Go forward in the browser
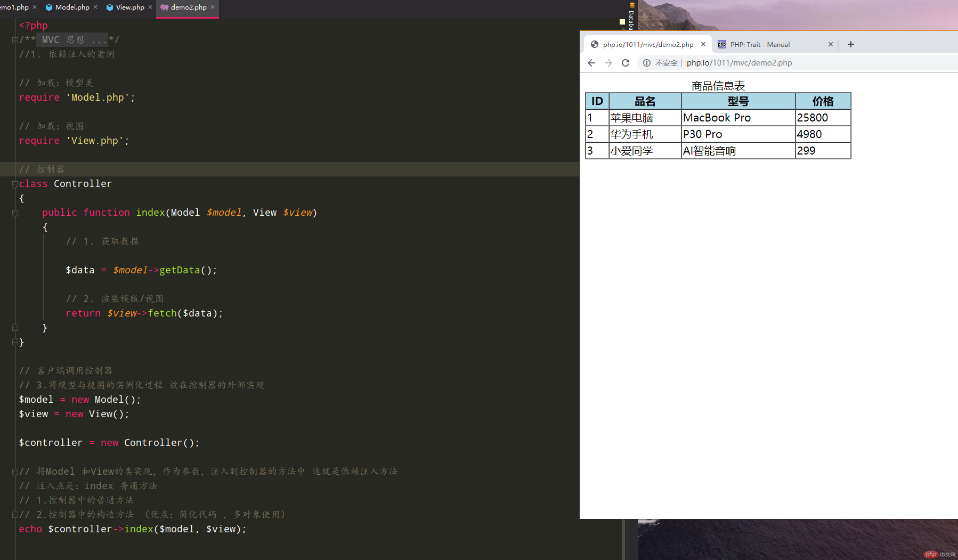This screenshot has width=958, height=560. (x=608, y=63)
